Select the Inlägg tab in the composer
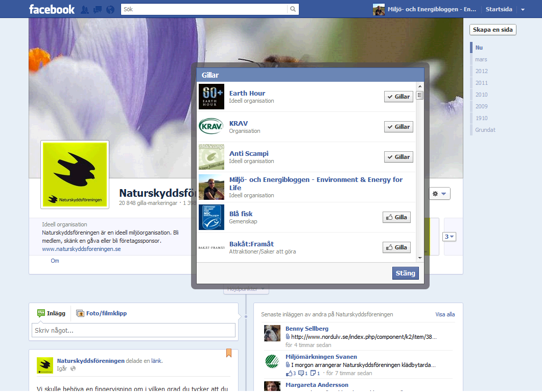 pyautogui.click(x=51, y=313)
